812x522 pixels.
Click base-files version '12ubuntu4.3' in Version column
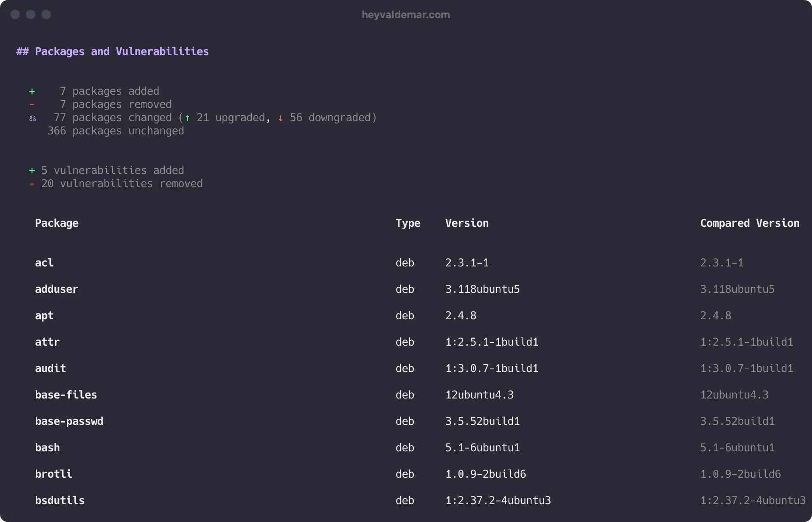479,395
